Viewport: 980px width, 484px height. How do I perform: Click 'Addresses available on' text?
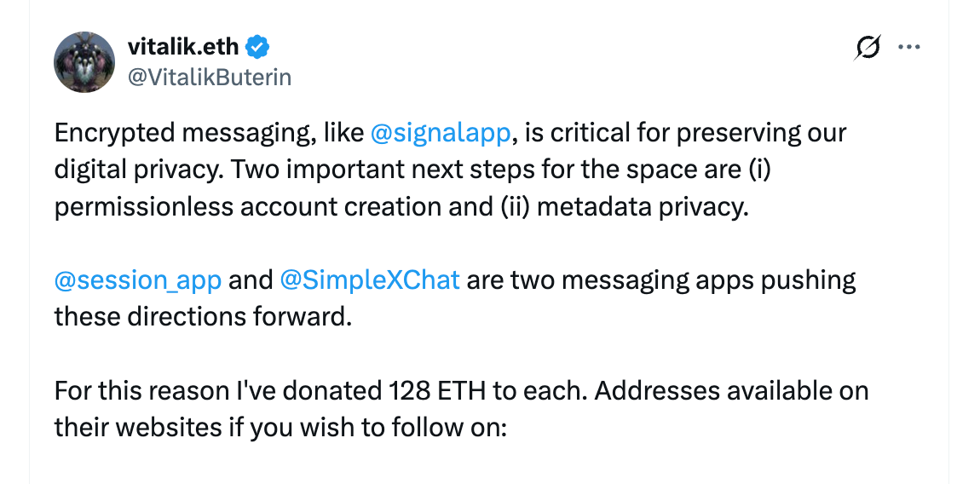click(x=730, y=391)
